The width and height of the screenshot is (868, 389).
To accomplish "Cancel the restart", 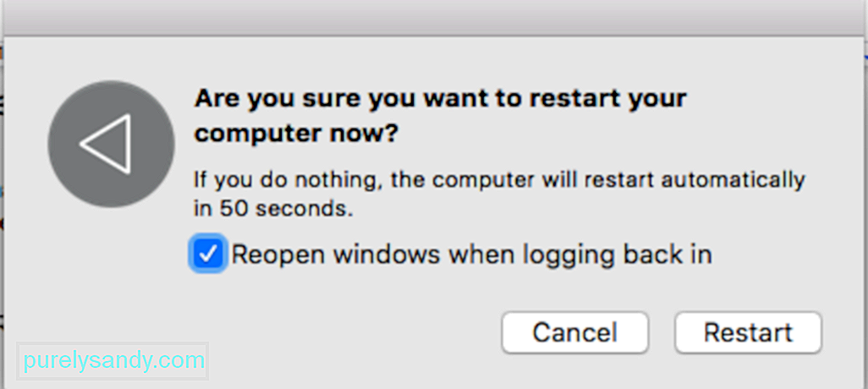I will (x=574, y=332).
